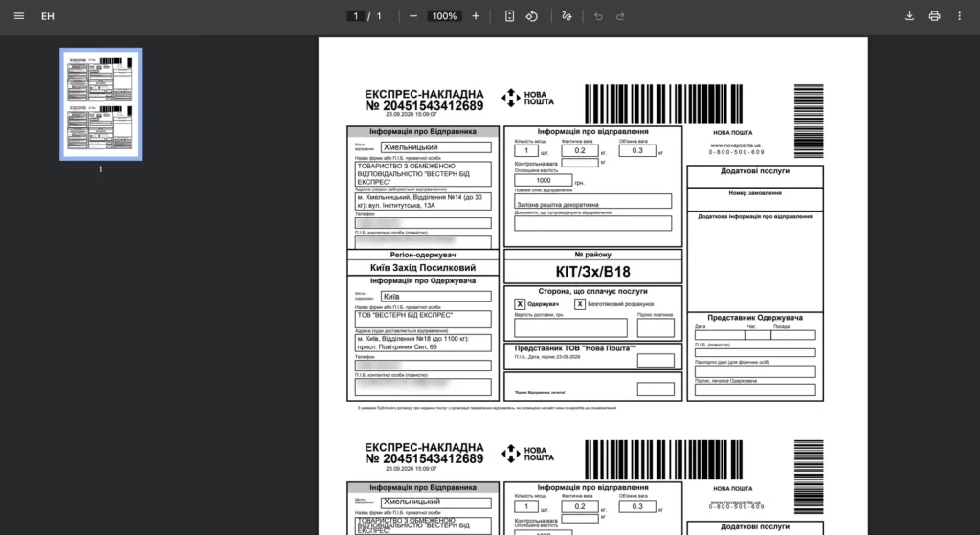Click the Нова Пошта logo on upper waybill
This screenshot has height=535, width=980.
point(527,99)
